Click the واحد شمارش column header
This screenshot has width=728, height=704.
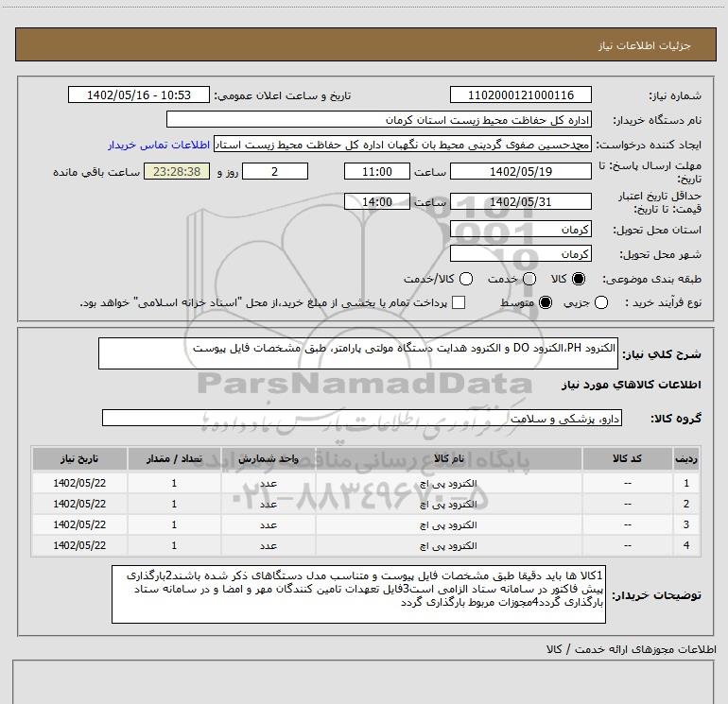[x=269, y=458]
